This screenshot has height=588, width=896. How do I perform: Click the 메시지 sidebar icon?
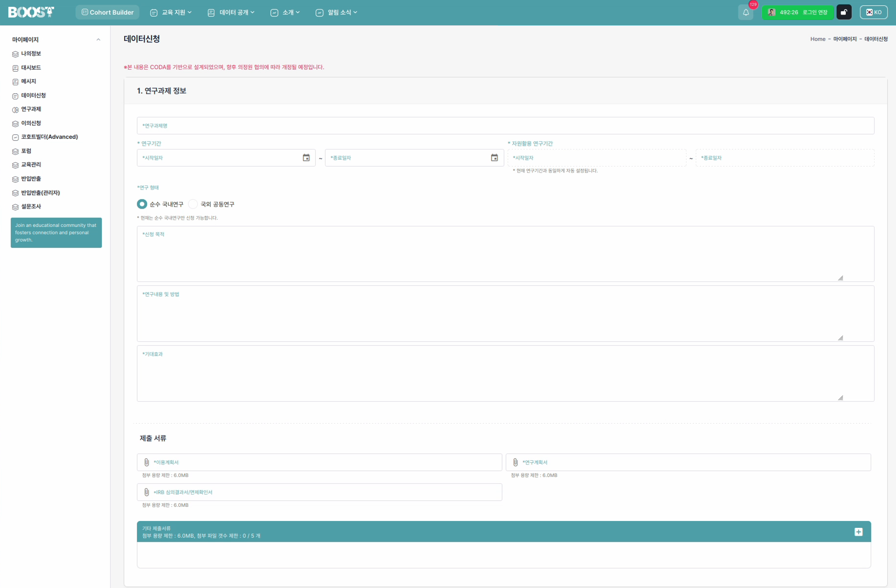[x=15, y=82]
